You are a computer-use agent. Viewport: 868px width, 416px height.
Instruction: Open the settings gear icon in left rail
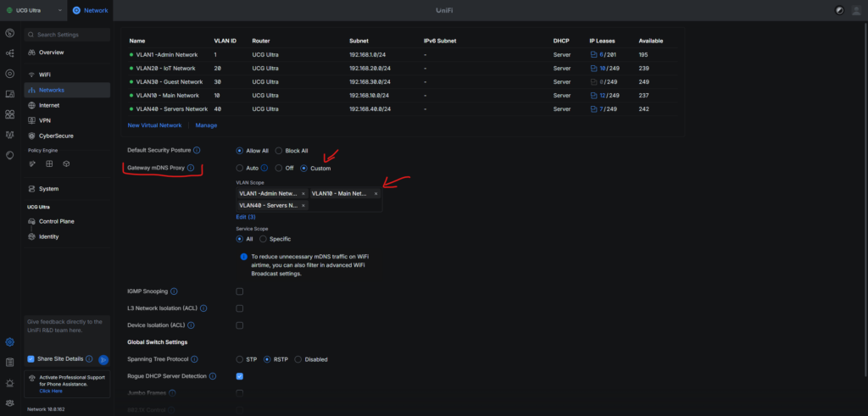[x=9, y=342]
